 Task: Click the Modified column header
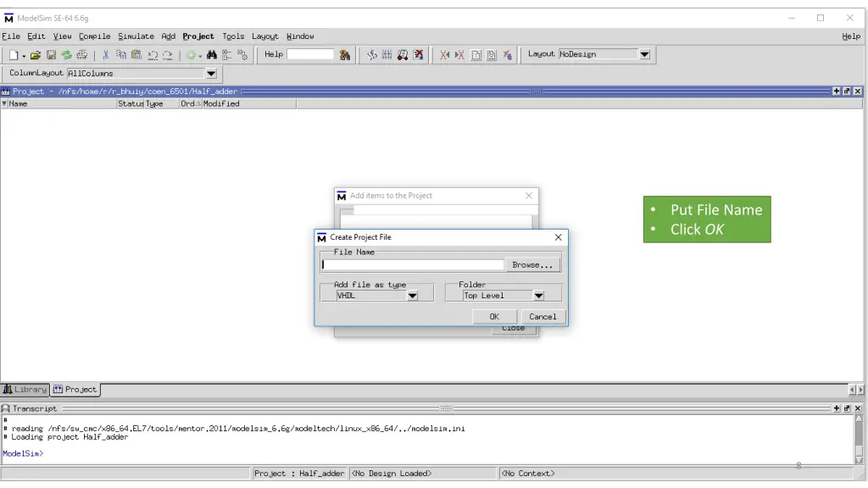[x=249, y=103]
